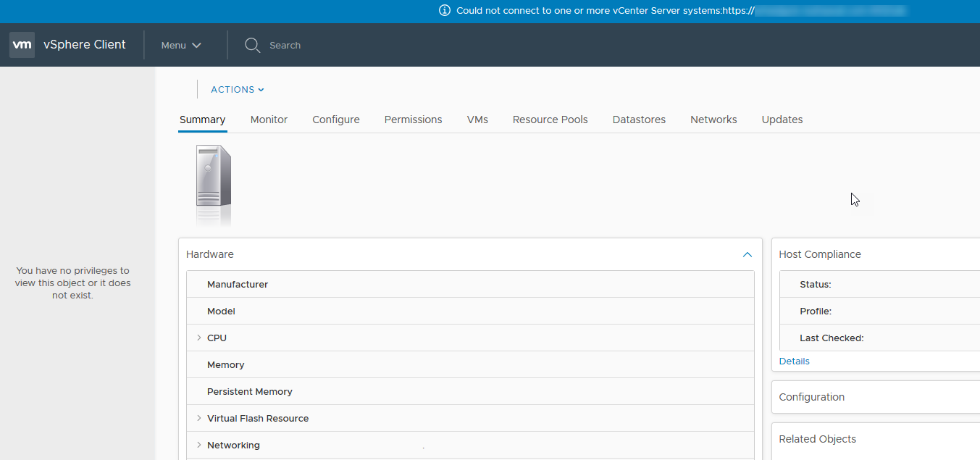The height and width of the screenshot is (460, 980).
Task: Open the Menu dropdown
Action: [180, 44]
